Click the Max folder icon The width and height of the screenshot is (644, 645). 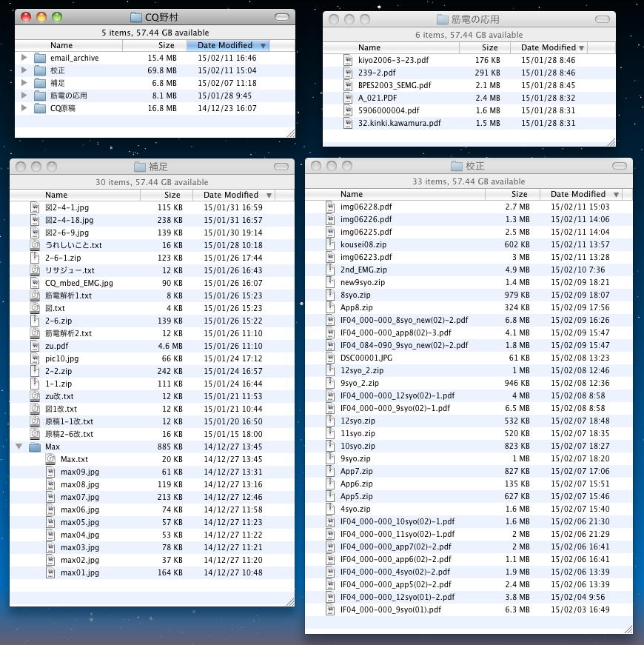[35, 447]
